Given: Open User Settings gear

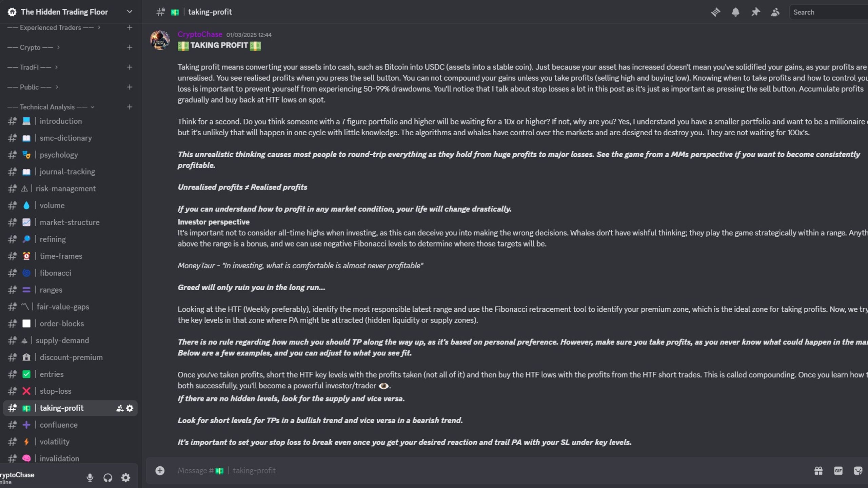Looking at the screenshot, I should coord(126,478).
